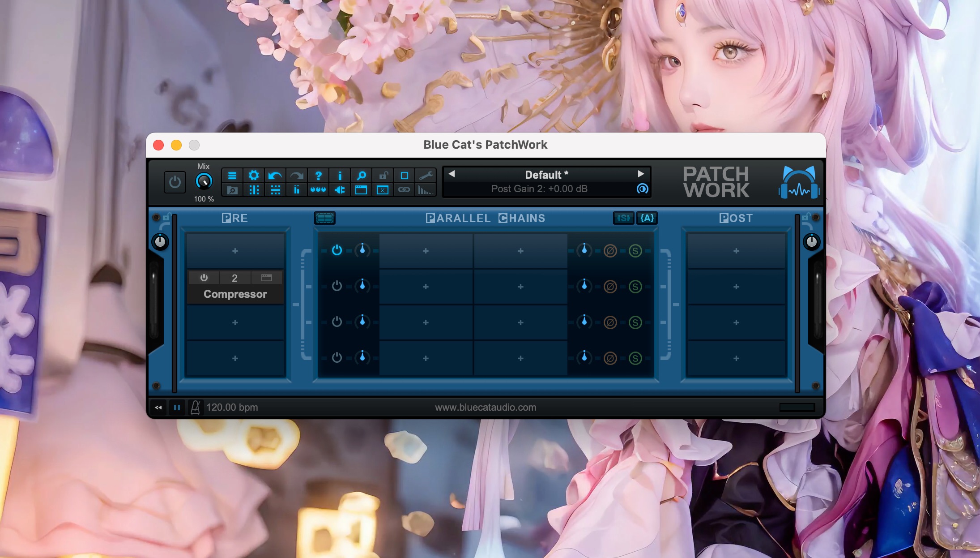Click the square outline toolbar icon

point(404,175)
